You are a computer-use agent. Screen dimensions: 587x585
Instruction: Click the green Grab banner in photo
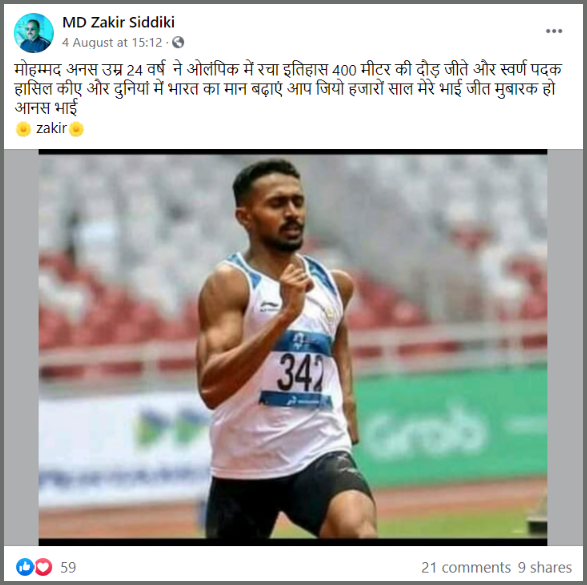tap(451, 428)
